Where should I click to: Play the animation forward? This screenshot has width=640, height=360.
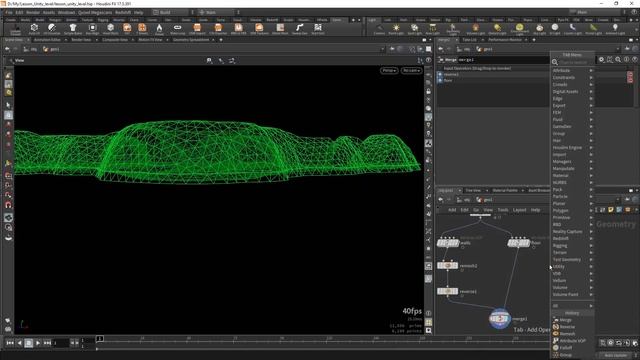pyautogui.click(x=38, y=343)
